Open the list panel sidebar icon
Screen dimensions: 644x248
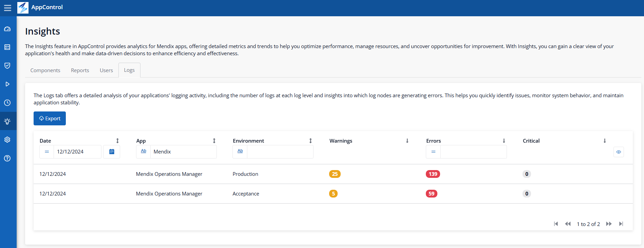pos(7,47)
